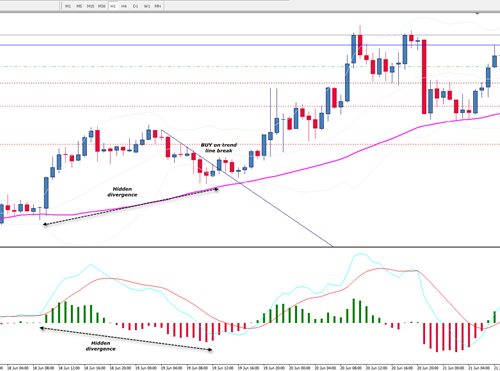Select 'Hidden divergence' label in MACD panel
500x371 pixels.
coord(101,346)
